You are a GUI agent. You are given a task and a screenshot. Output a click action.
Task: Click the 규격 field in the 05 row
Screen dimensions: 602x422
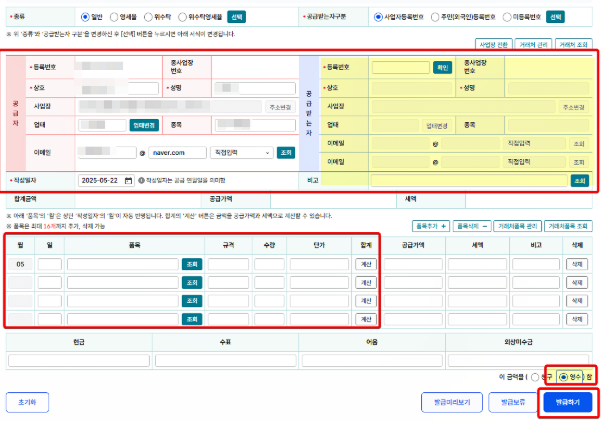click(228, 264)
